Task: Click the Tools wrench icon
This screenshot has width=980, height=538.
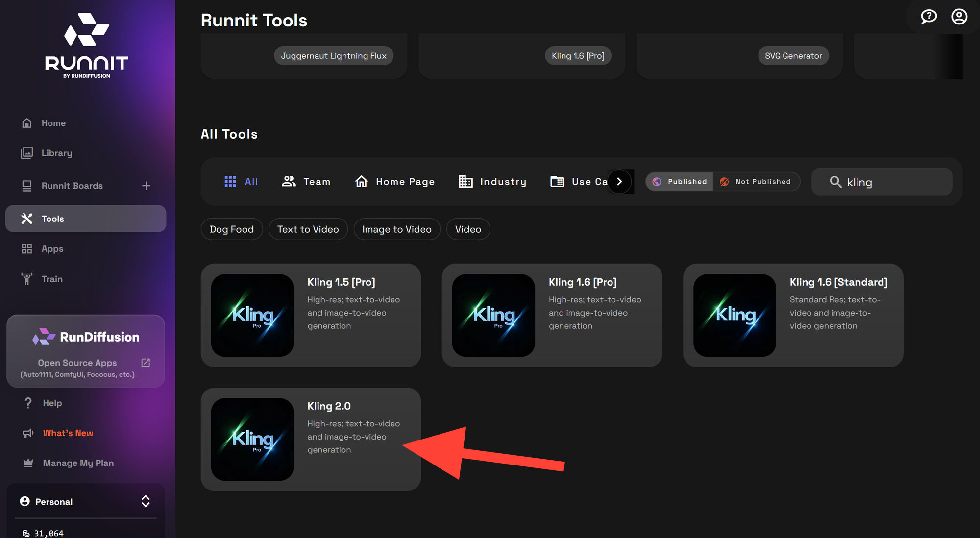Action: (x=27, y=219)
